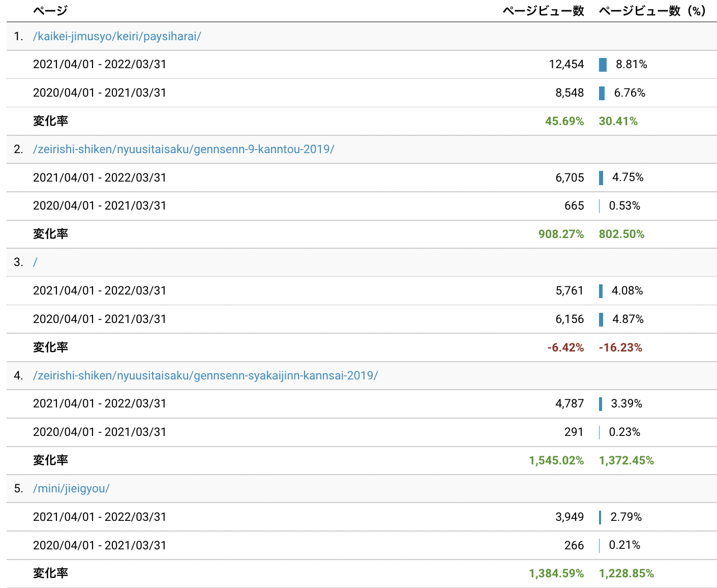This screenshot has height=588, width=717.
Task: Select the 0.53% percentage value
Action: click(x=624, y=206)
